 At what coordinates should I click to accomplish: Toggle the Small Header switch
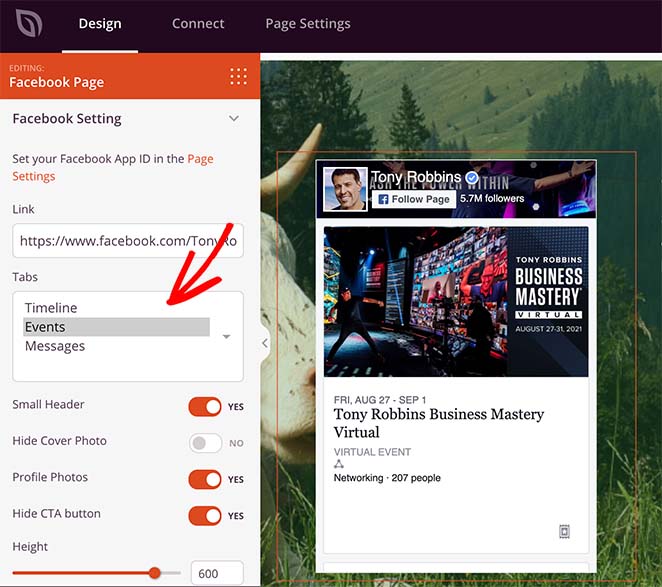coord(205,407)
